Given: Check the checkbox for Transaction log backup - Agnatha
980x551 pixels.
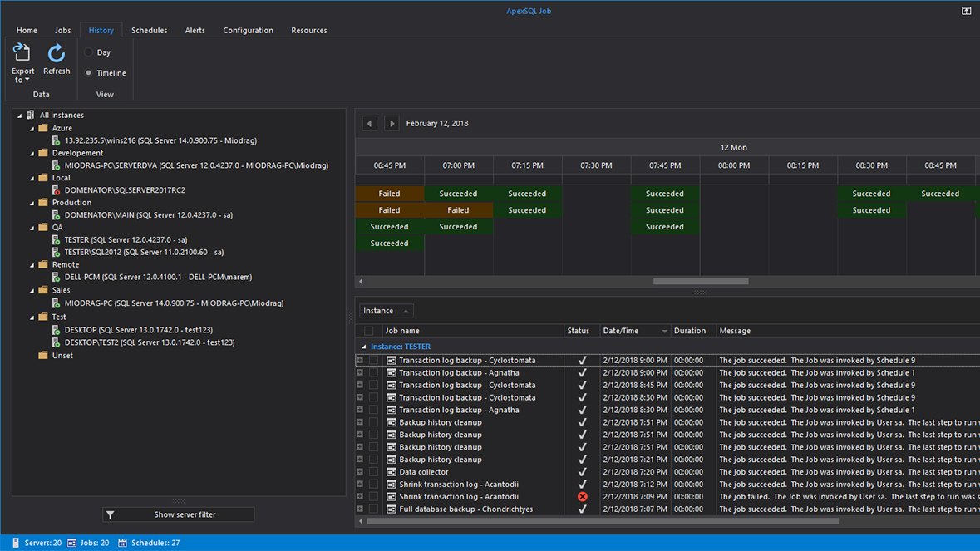Looking at the screenshot, I should 372,372.
